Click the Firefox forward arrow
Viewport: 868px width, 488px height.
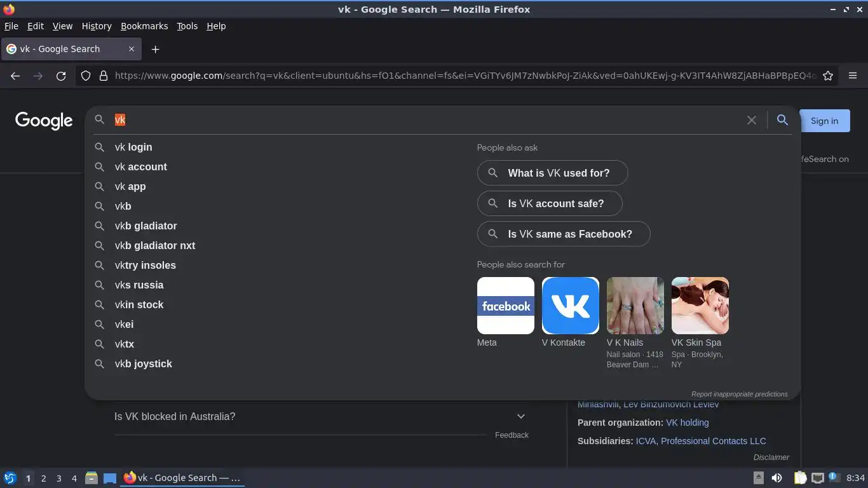coord(38,76)
